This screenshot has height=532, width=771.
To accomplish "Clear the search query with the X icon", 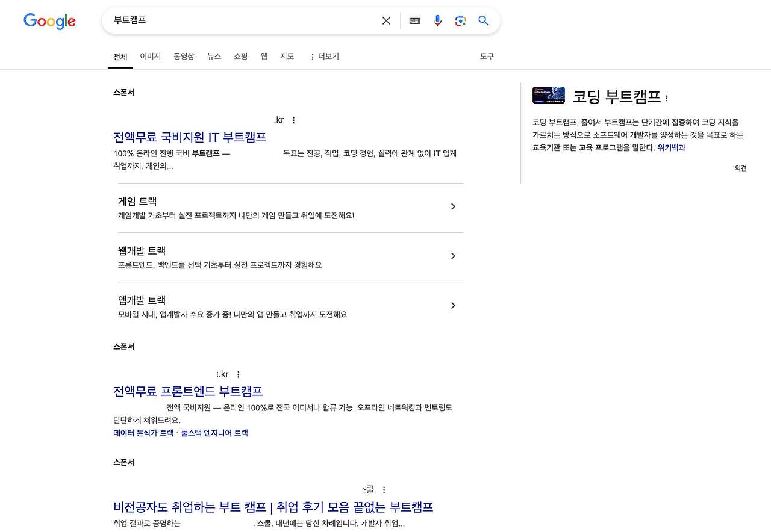I will coord(385,20).
